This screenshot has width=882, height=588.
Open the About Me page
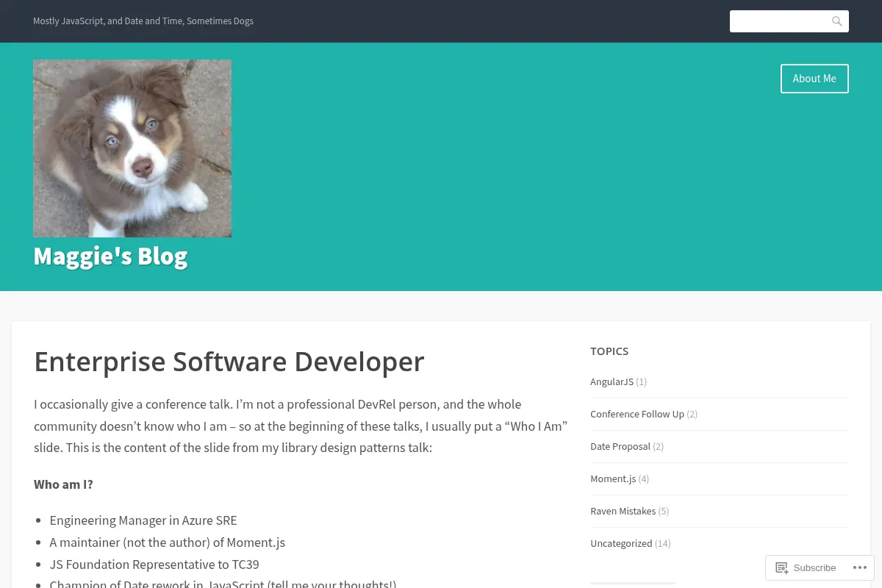[814, 79]
